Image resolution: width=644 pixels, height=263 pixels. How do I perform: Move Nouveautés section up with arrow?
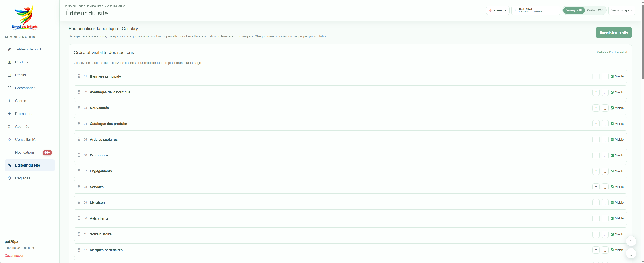[x=596, y=108]
